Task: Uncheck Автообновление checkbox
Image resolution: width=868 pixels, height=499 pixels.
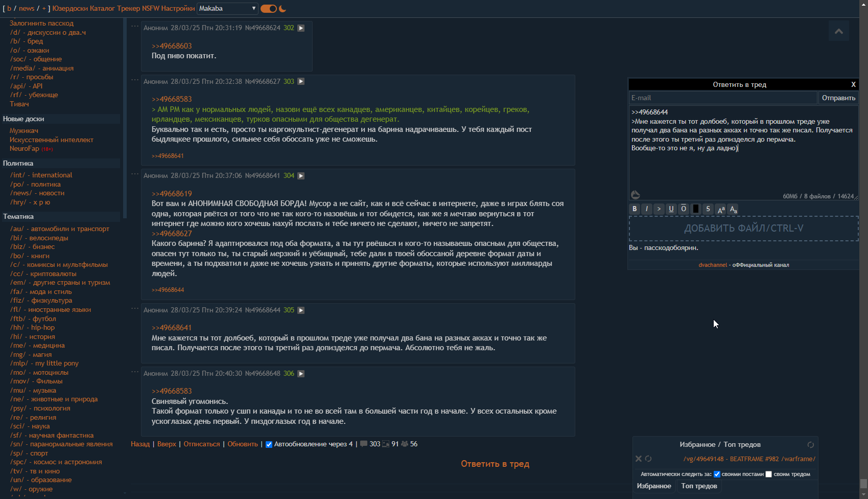Action: pos(269,444)
